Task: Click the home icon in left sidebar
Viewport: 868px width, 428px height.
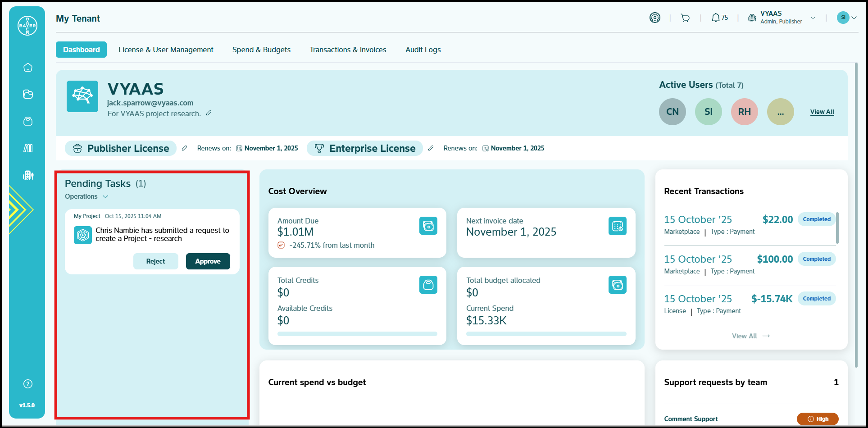Action: [x=28, y=68]
